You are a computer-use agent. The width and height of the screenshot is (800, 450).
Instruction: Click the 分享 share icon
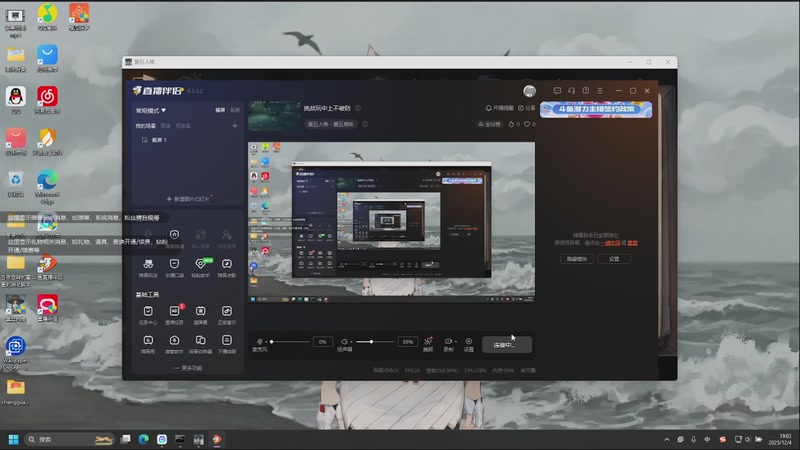click(527, 108)
